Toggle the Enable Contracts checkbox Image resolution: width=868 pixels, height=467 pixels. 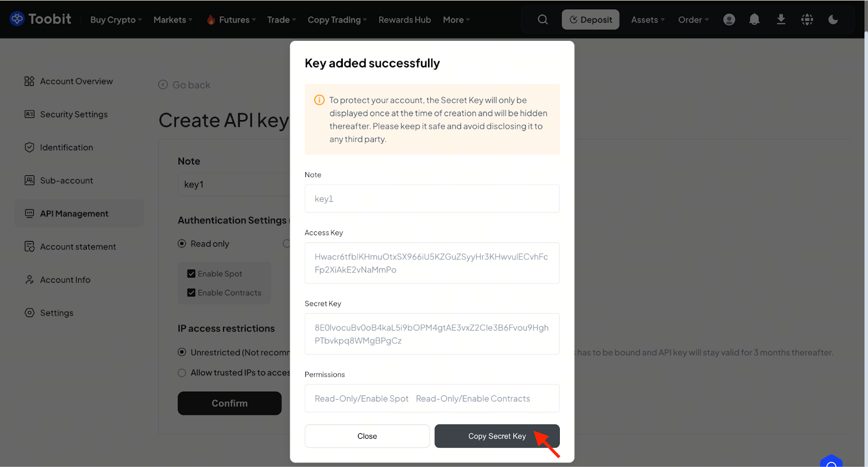192,293
